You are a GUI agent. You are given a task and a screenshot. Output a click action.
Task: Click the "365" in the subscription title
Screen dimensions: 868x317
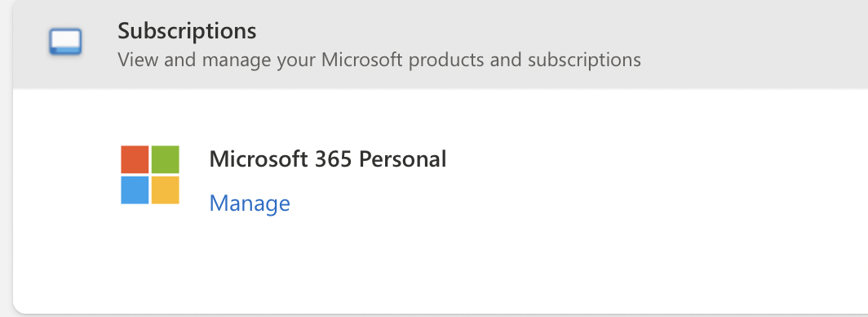(x=333, y=159)
